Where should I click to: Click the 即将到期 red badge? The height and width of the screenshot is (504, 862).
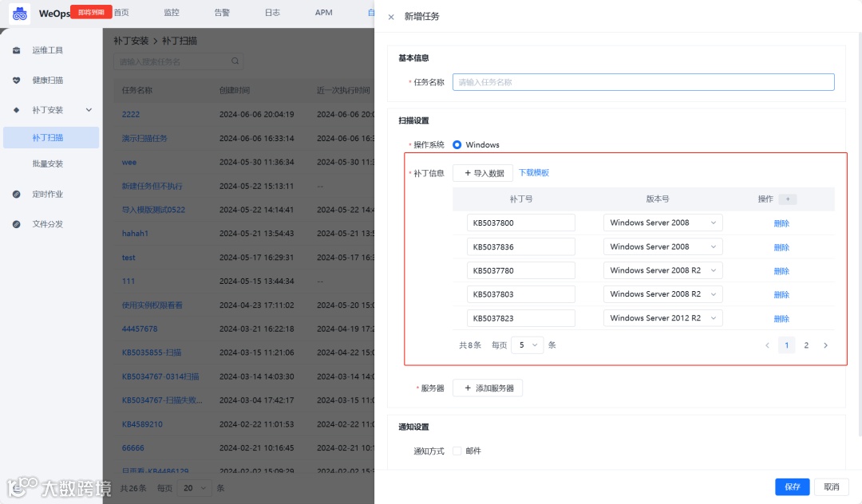point(91,11)
